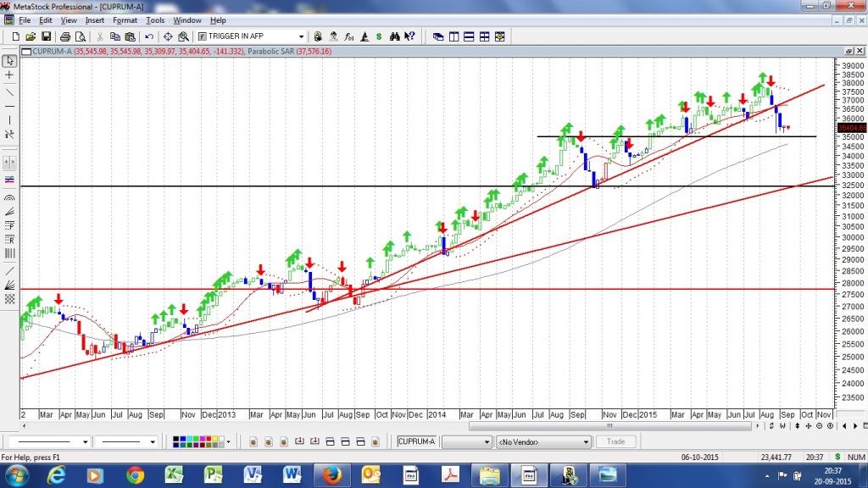The image size is (868, 488).
Task: Click the context help arrow-question icon
Action: tap(409, 36)
